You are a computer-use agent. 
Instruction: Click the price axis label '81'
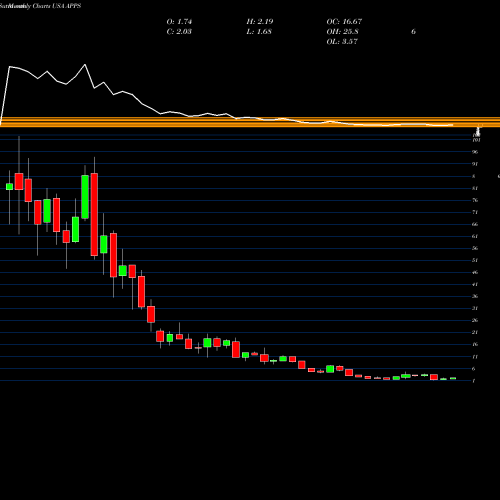click(475, 188)
